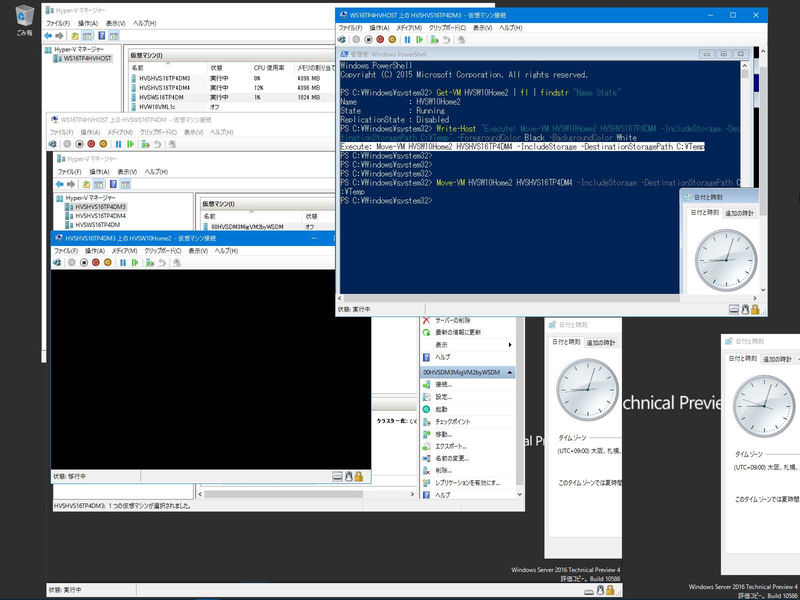Click scroll-left arrow at bottom of HVSHVS16TP4DM3 view
The width and height of the screenshot is (800, 600).
coord(340,298)
